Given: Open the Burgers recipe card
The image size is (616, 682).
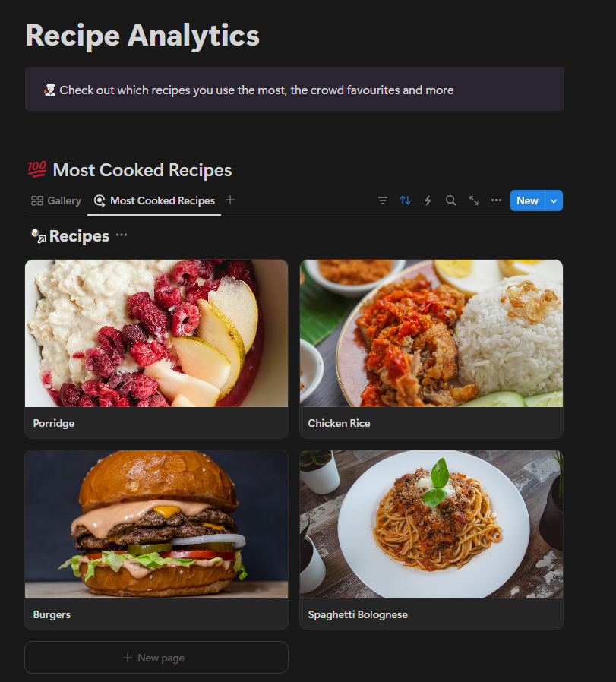Looking at the screenshot, I should pyautogui.click(x=156, y=540).
